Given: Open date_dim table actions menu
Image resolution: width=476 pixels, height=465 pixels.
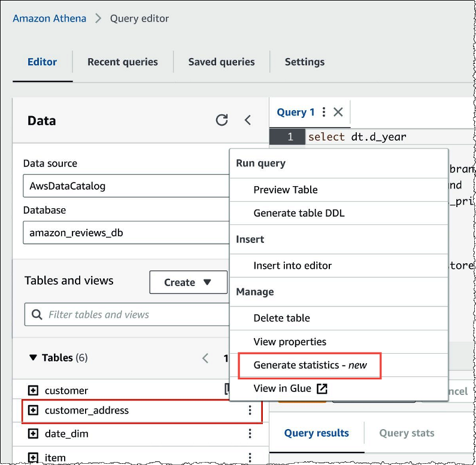Looking at the screenshot, I should coord(250,434).
